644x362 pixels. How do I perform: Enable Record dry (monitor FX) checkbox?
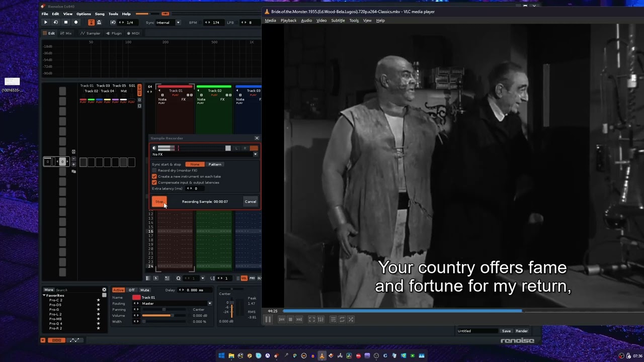[154, 170]
